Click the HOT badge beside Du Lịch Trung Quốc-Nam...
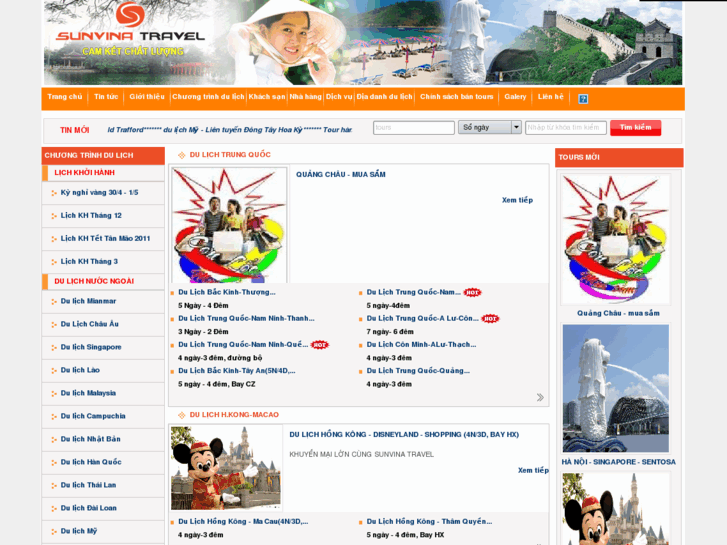 pos(472,292)
